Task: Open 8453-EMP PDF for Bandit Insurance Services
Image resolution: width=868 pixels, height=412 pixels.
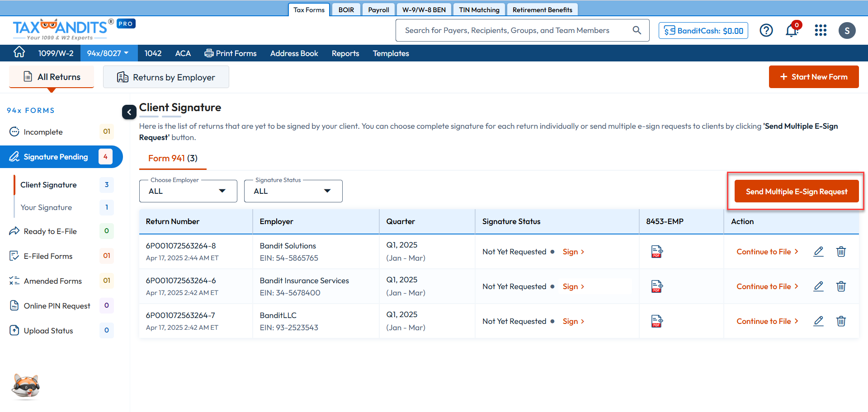Action: point(657,286)
